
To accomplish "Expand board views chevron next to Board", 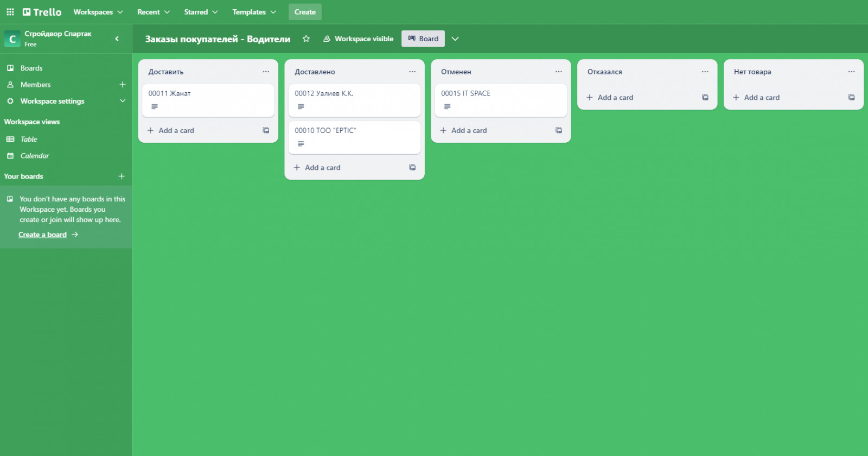I will 455,39.
